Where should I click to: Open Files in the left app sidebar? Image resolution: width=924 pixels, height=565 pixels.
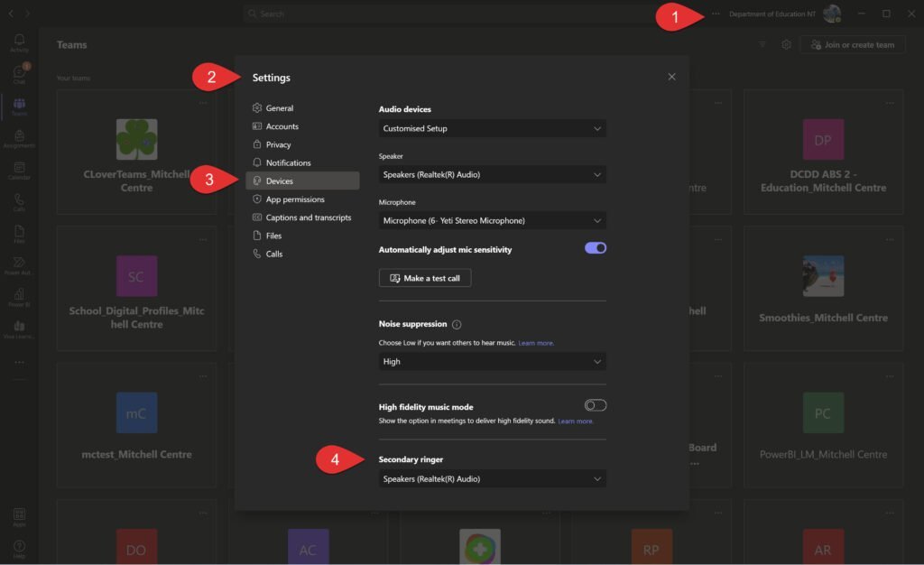19,234
